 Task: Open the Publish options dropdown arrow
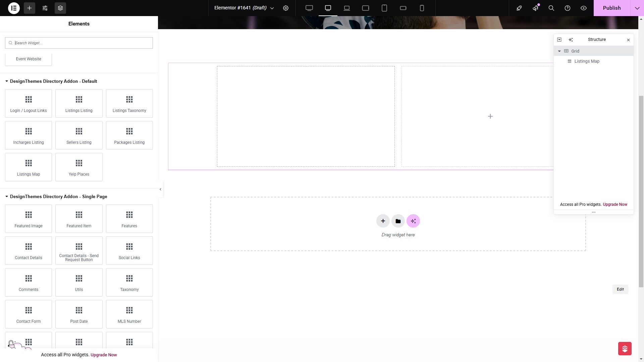click(x=637, y=8)
